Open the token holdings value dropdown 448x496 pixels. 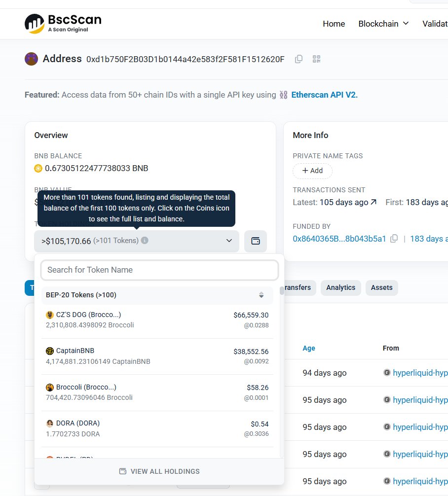tap(228, 241)
